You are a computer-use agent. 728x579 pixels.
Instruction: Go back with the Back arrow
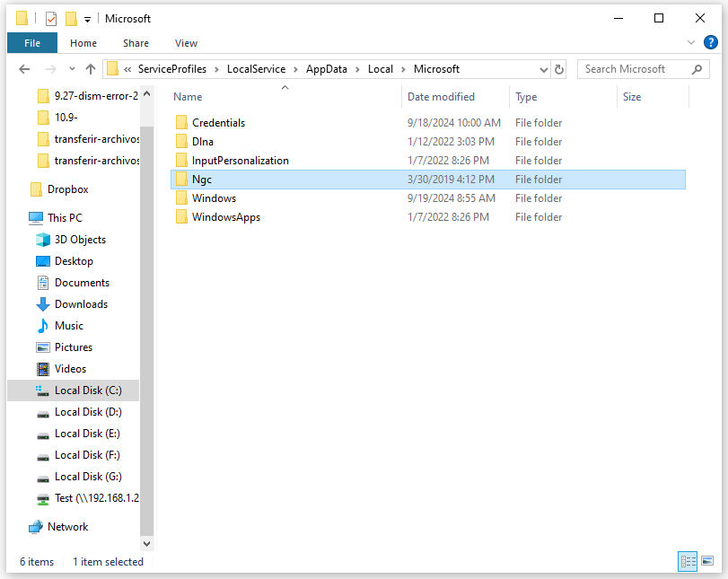point(24,69)
